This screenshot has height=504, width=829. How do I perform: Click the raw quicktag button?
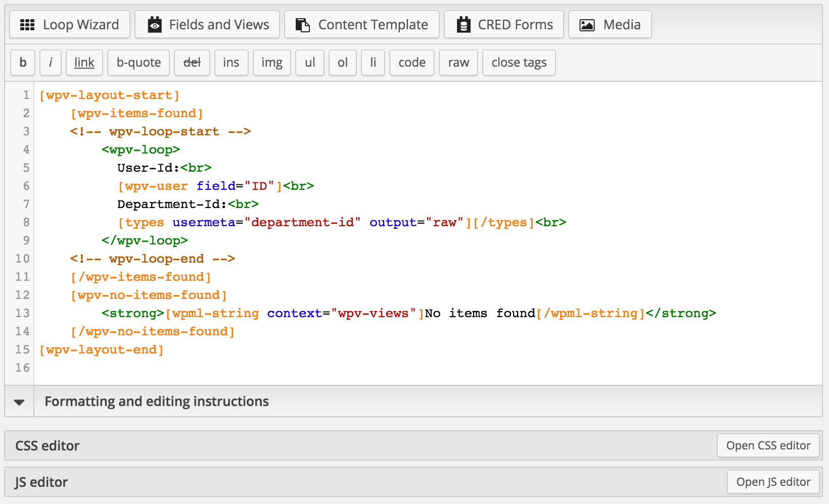click(x=458, y=63)
